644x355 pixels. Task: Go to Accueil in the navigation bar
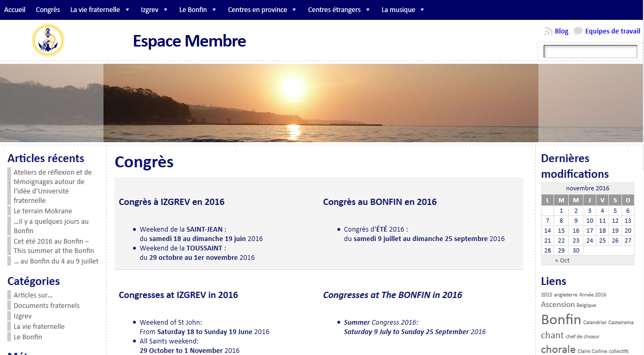[x=15, y=10]
